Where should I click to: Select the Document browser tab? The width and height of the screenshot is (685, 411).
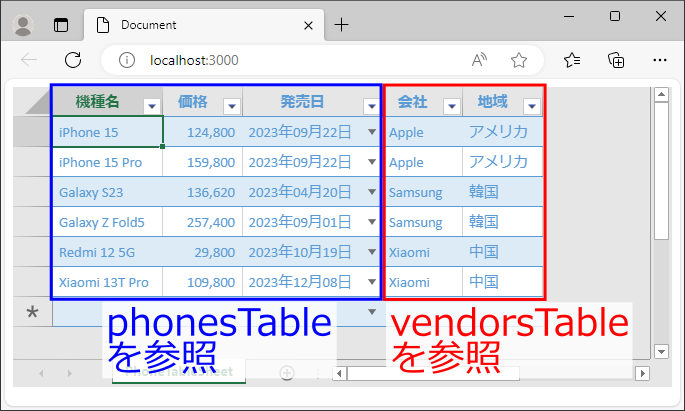(204, 25)
